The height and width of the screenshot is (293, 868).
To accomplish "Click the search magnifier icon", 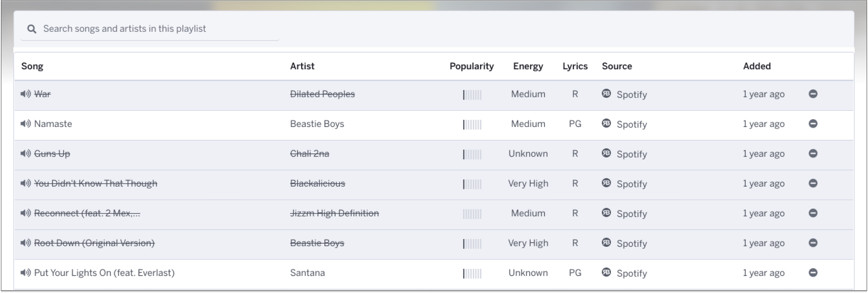I will pyautogui.click(x=32, y=29).
